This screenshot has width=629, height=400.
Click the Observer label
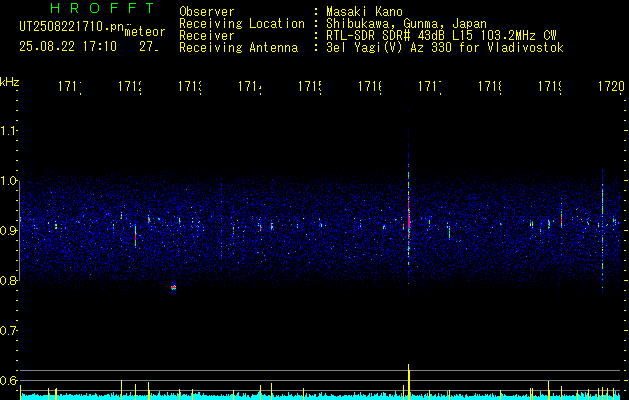pyautogui.click(x=207, y=12)
